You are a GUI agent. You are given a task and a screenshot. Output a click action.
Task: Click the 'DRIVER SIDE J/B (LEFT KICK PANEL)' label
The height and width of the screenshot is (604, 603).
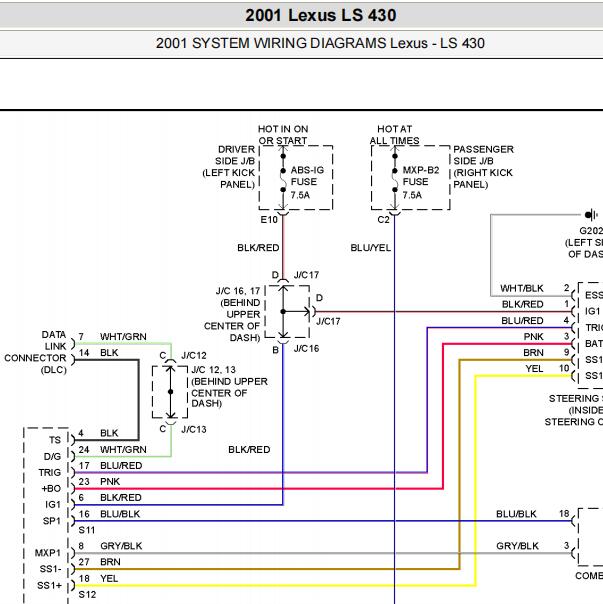(229, 167)
